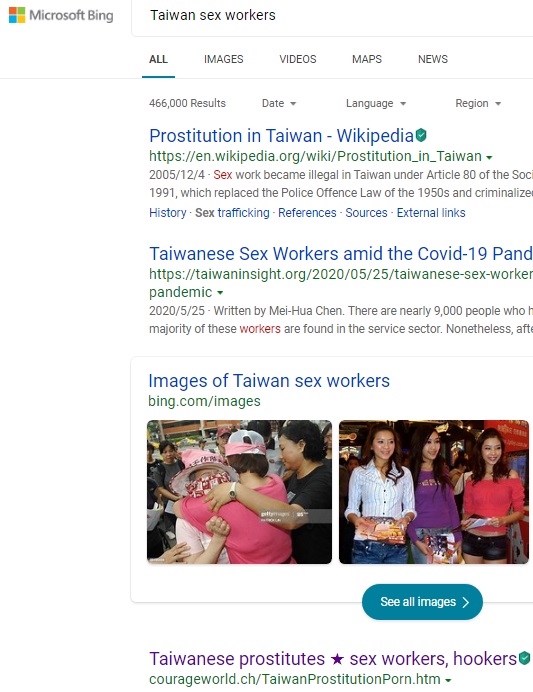Open Prostitution in Taiwan Wikipedia result
Screen dimensions: 533x692
tap(282, 135)
